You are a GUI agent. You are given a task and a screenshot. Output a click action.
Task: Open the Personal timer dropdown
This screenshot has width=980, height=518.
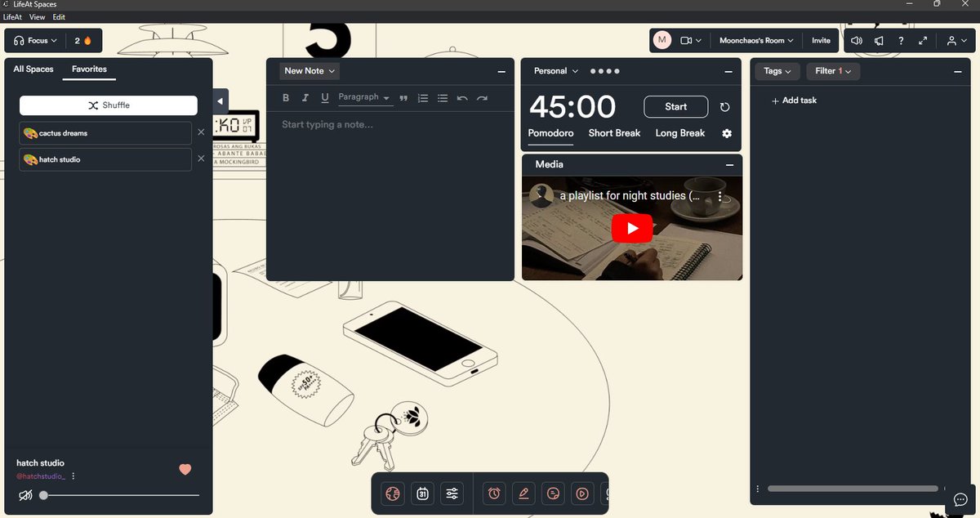click(556, 71)
